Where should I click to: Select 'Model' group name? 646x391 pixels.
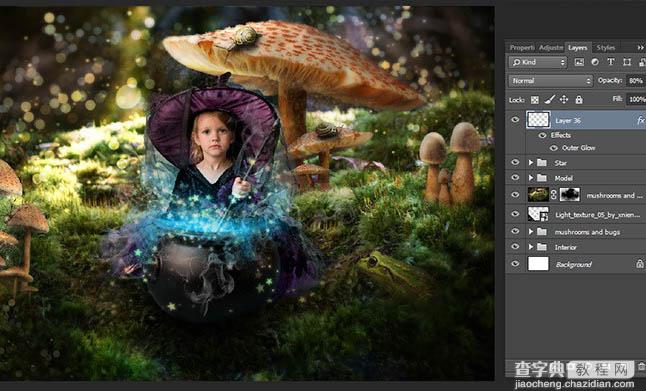563,178
